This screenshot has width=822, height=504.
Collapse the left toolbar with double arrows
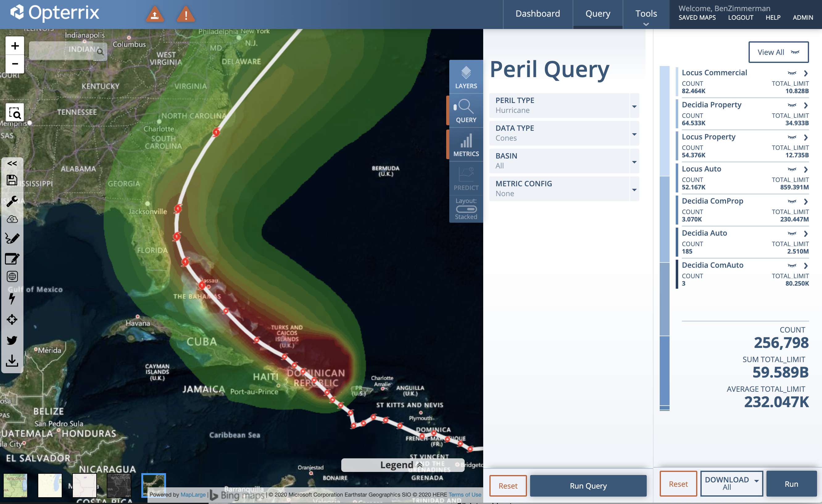[x=12, y=163]
